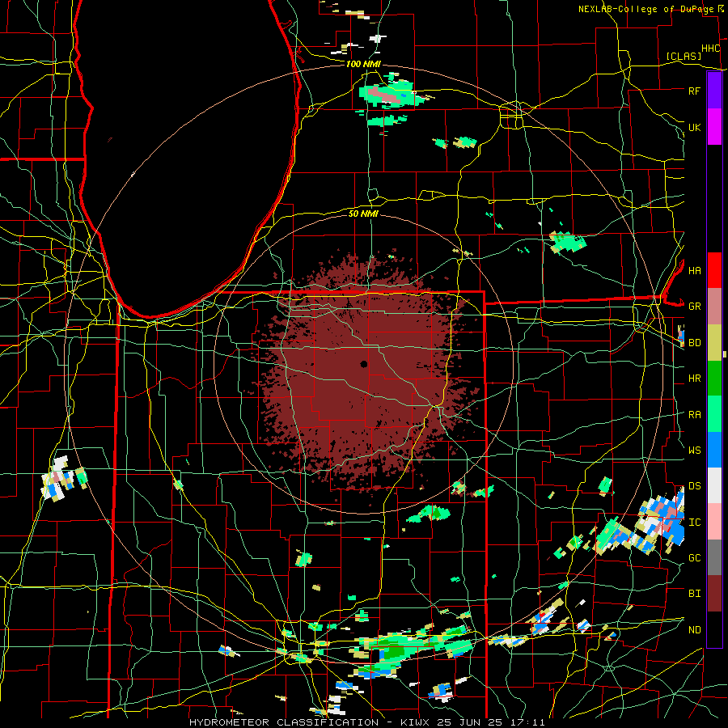Click the dark green HR color swatch

tap(714, 378)
